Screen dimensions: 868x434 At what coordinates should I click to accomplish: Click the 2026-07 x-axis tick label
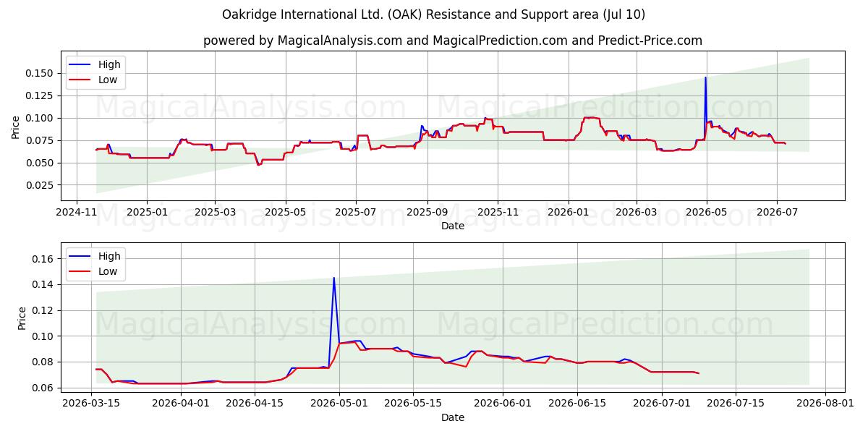pyautogui.click(x=776, y=213)
